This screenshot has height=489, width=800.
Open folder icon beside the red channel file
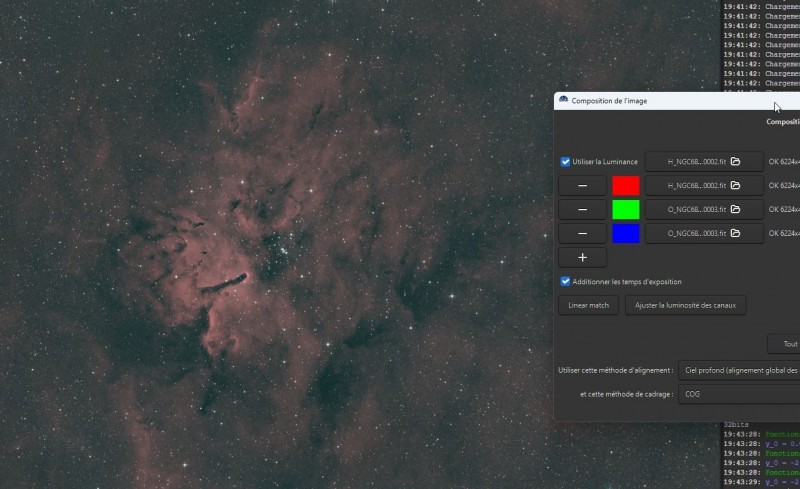735,185
